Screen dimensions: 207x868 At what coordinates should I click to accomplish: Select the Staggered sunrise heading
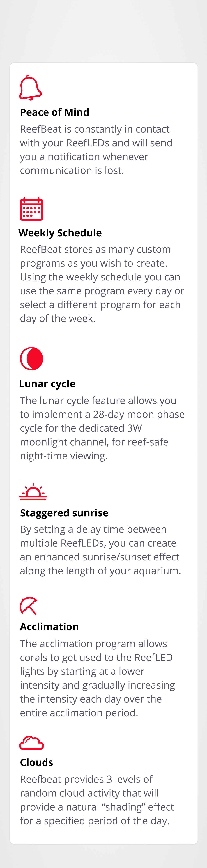pos(64,513)
